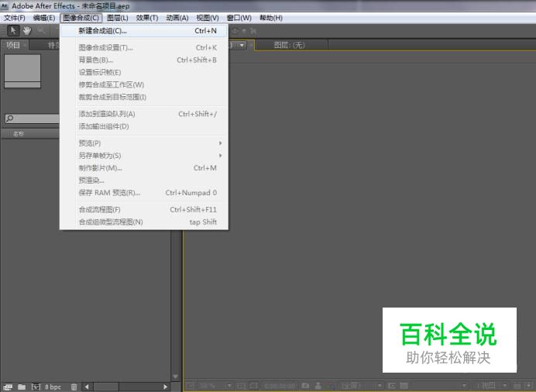This screenshot has height=392, width=536.
Task: Click 合成流程图(F) menu entry
Action: 144,209
